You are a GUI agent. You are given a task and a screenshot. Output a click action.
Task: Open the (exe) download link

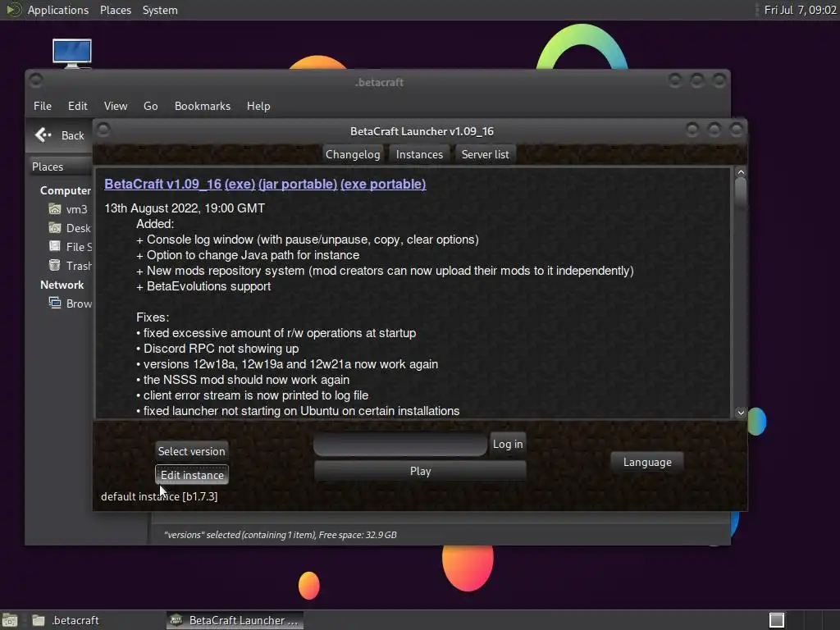tap(240, 184)
